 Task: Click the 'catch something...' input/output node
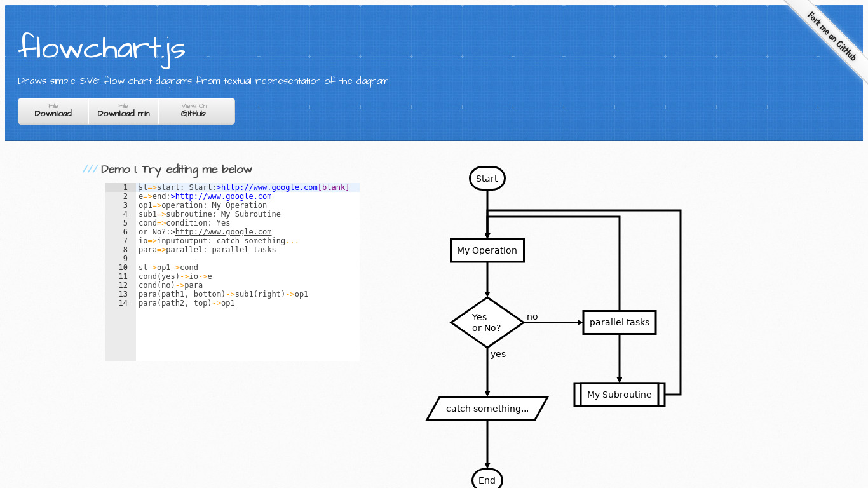point(487,409)
